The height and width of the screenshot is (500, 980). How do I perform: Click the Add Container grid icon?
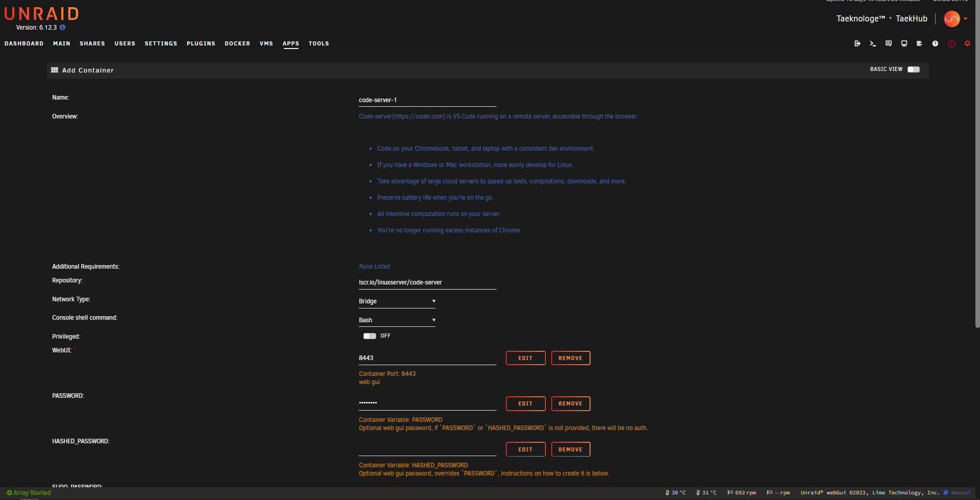[55, 70]
